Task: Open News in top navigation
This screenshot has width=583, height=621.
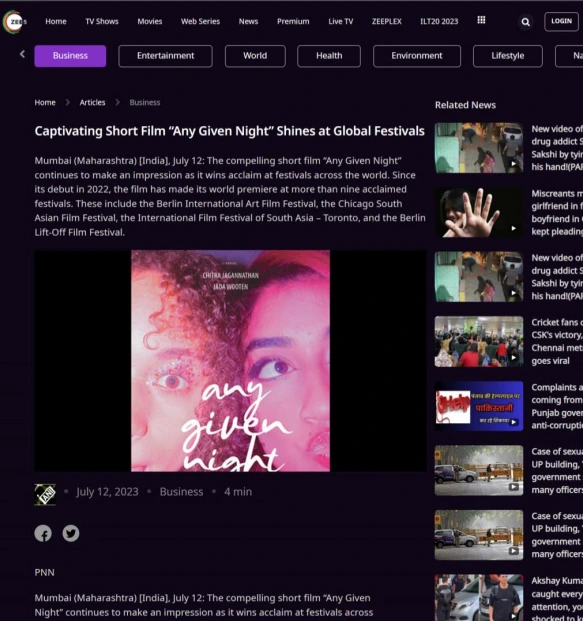Action: [248, 21]
